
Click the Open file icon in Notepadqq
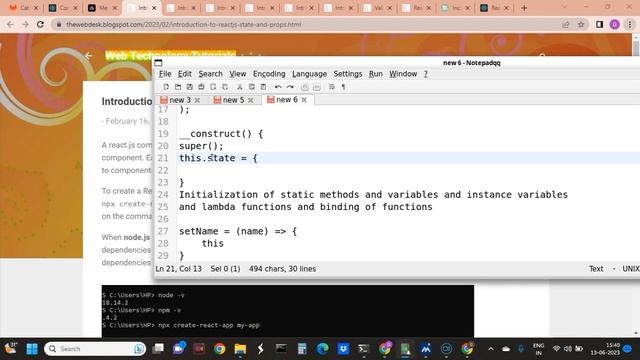click(178, 87)
